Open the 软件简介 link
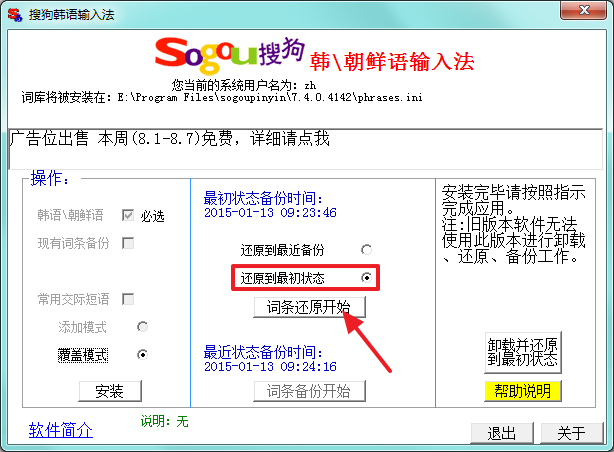This screenshot has width=614, height=452. tap(61, 430)
